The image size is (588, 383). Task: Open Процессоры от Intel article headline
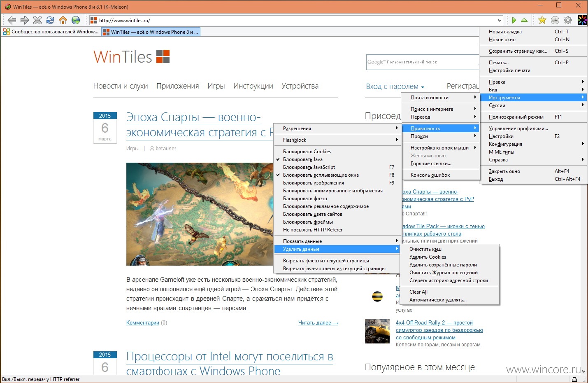(x=230, y=363)
